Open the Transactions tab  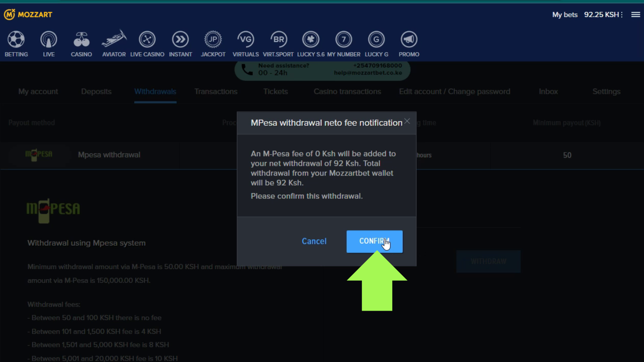216,92
